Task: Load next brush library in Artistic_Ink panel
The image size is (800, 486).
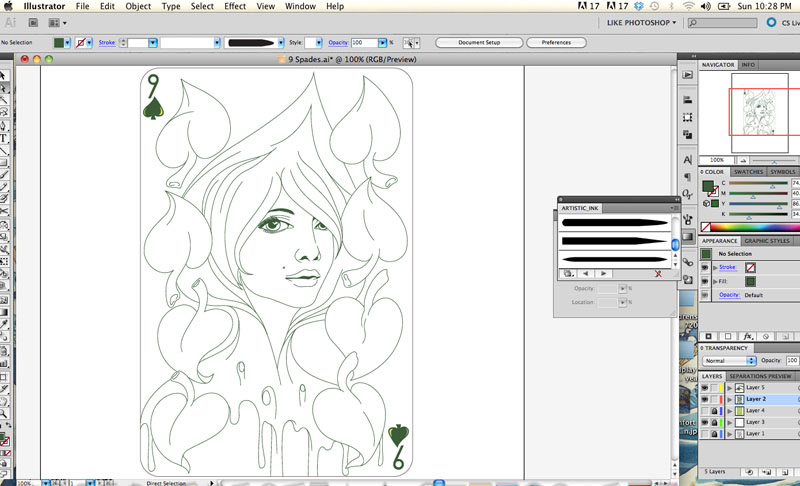Action: 603,274
